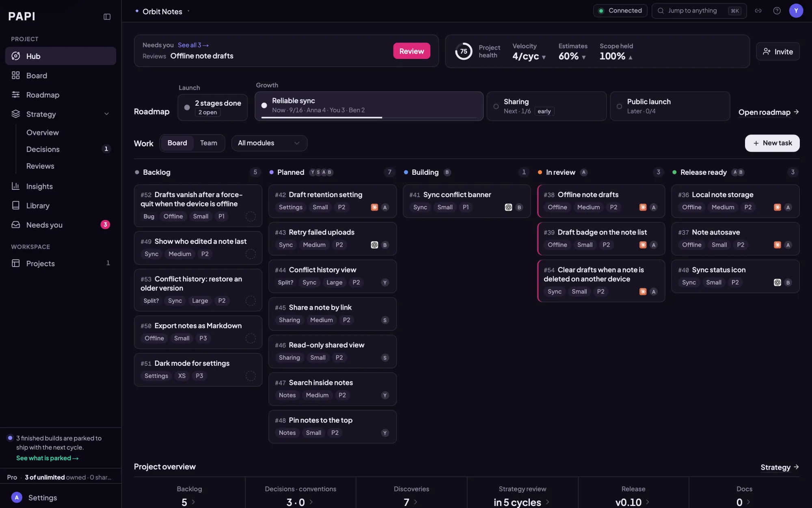
Task: Expand the Velocity 4/cyc metric
Action: click(529, 52)
